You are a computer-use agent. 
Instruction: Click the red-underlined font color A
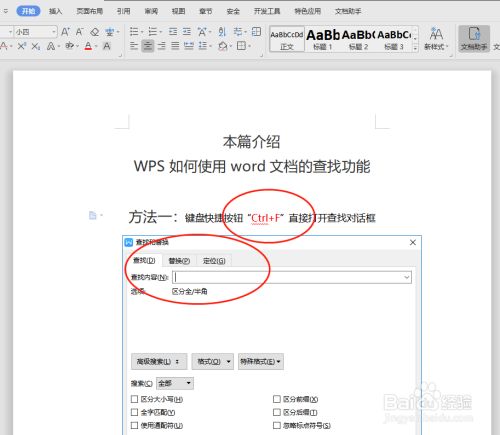pyautogui.click(x=88, y=46)
